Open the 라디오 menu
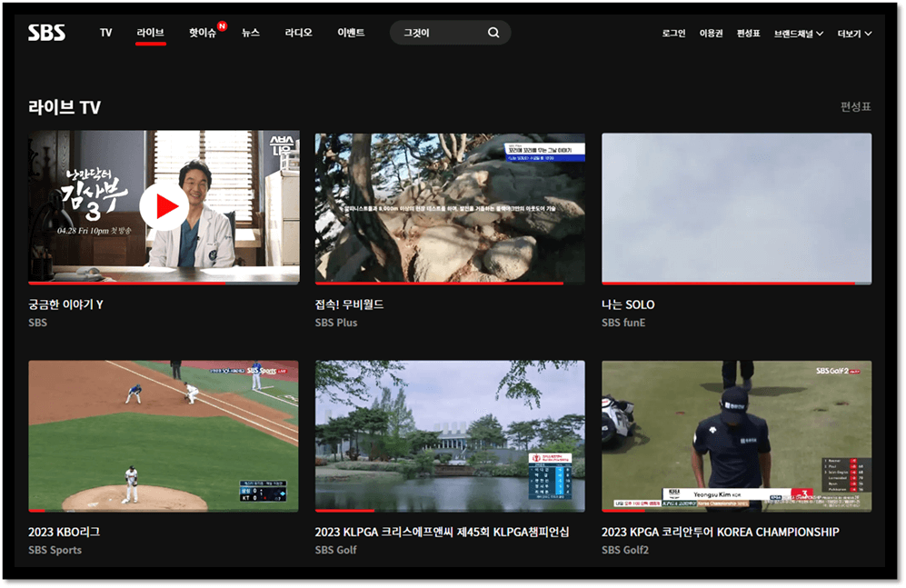Image resolution: width=906 pixels, height=588 pixels. click(x=299, y=33)
